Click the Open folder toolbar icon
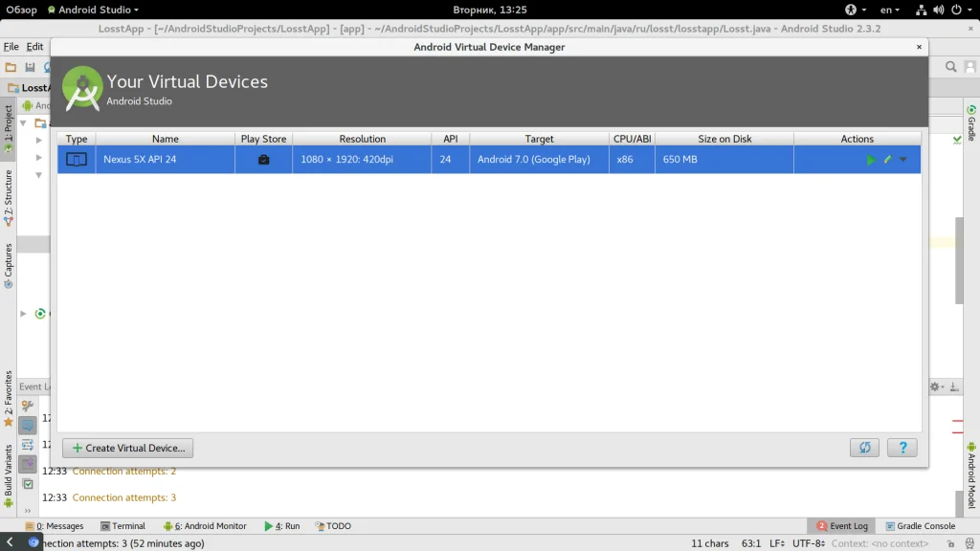Image resolution: width=980 pixels, height=551 pixels. click(11, 67)
